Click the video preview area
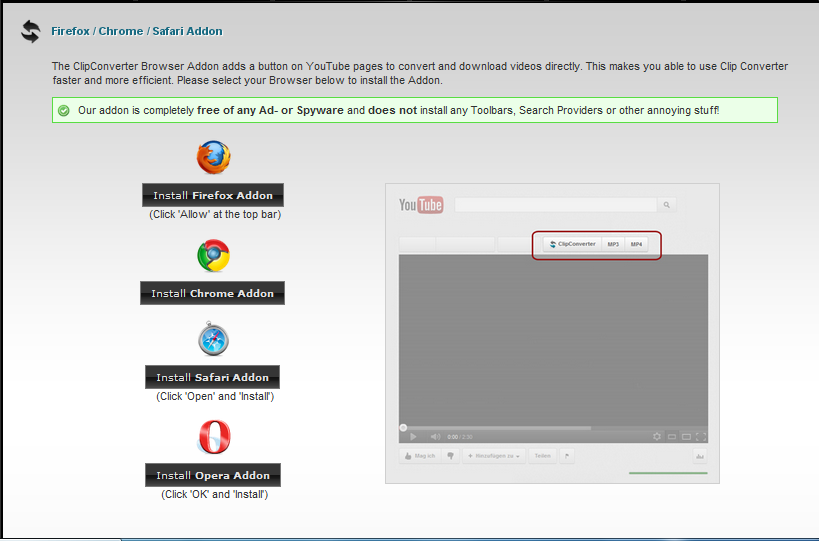819x541 pixels. pos(553,339)
